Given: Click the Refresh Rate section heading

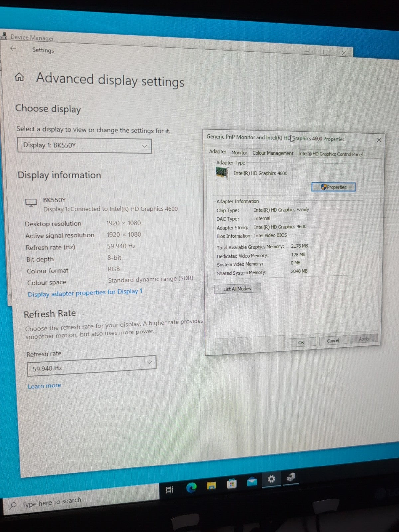Looking at the screenshot, I should [50, 314].
